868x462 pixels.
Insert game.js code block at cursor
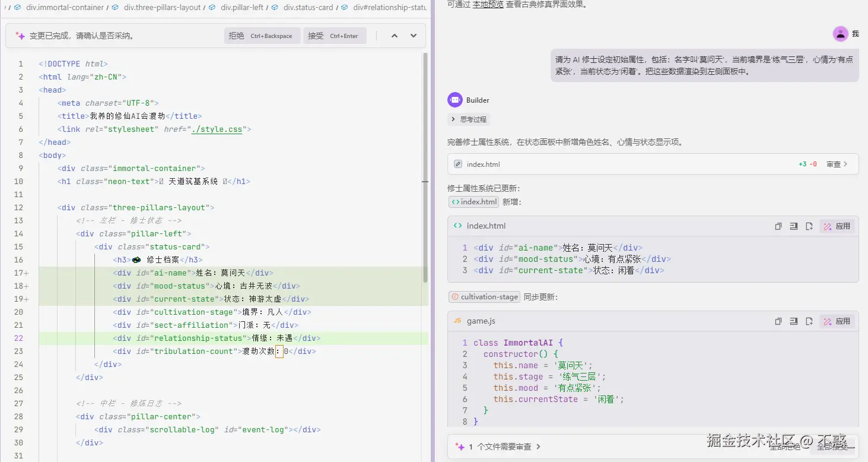click(794, 321)
